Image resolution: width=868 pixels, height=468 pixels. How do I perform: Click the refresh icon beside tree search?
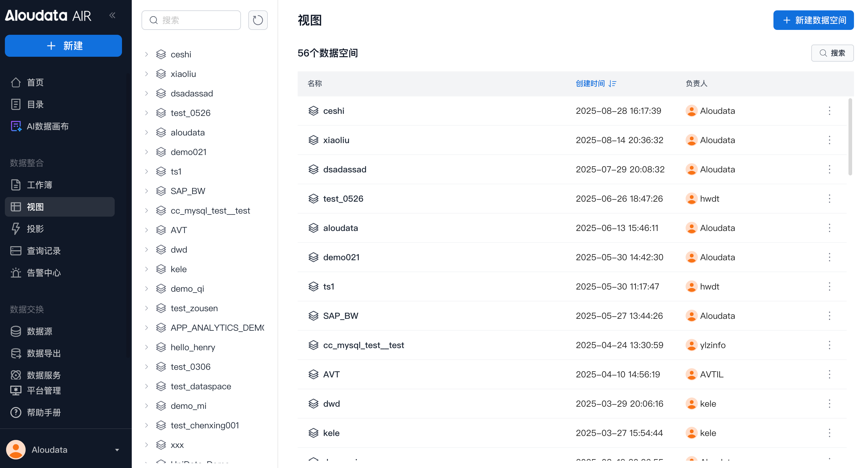coord(258,20)
